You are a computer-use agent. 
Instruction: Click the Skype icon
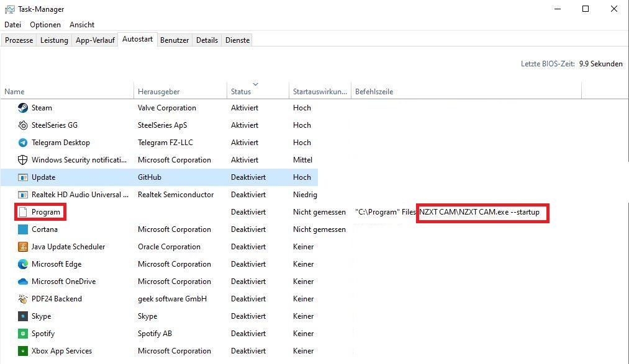[x=23, y=316]
